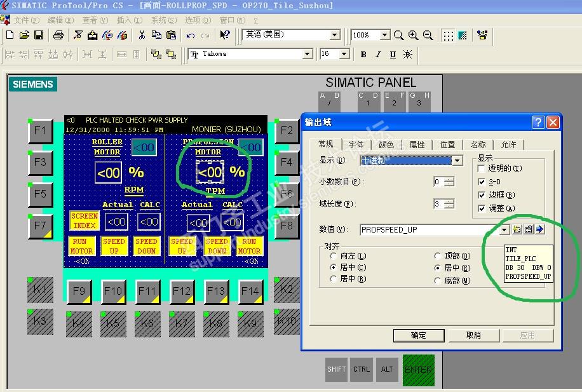Click the Undo arrow icon
The width and height of the screenshot is (582, 392).
click(191, 36)
